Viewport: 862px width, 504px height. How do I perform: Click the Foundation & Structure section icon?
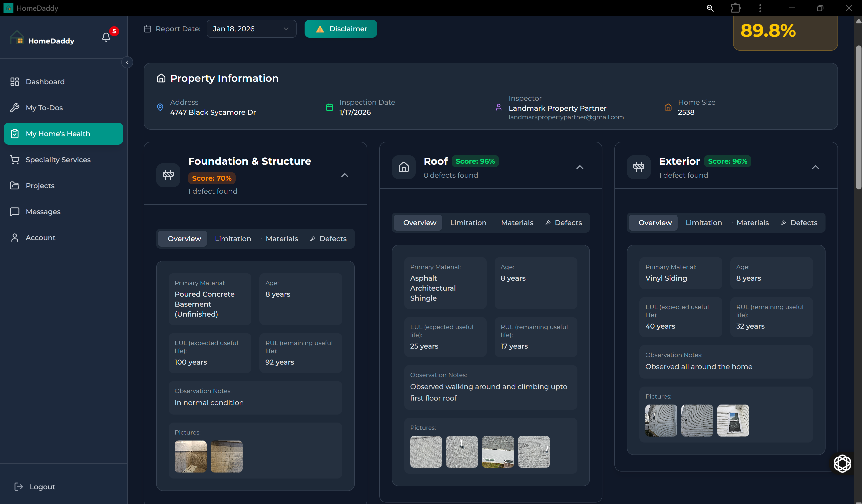(168, 175)
